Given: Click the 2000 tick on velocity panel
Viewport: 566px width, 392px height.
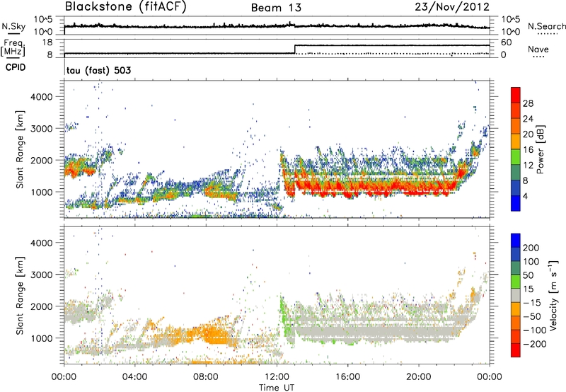Looking at the screenshot, I should coord(42,306).
